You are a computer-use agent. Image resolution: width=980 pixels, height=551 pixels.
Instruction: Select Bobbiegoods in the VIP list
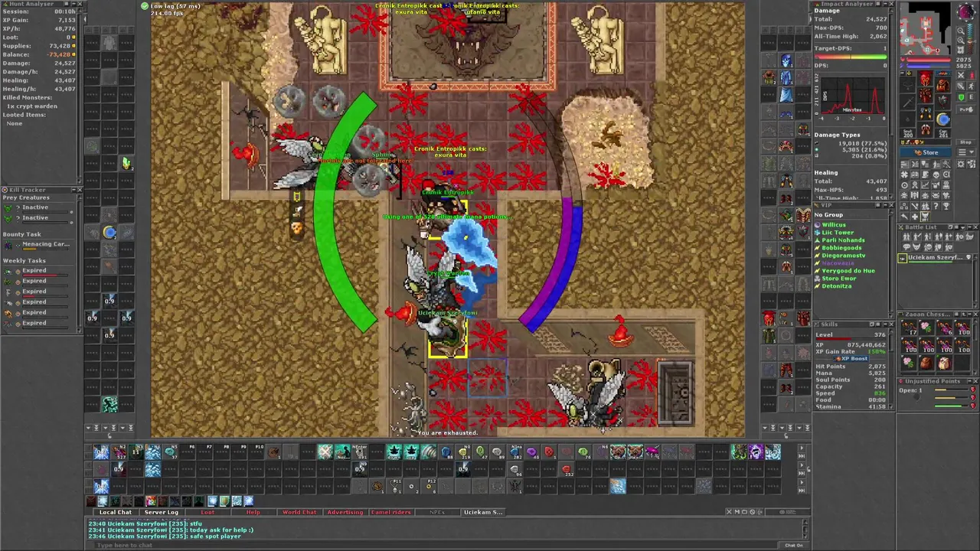click(x=841, y=248)
